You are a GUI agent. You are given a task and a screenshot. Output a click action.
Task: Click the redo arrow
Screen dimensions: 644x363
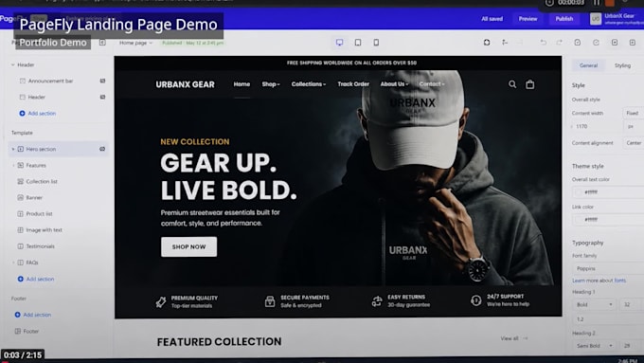pyautogui.click(x=559, y=43)
